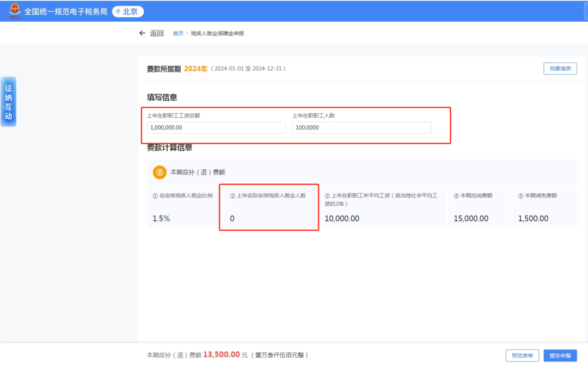Click the 我要填表 button
Viewport: 588px width, 369px height.
click(x=560, y=69)
